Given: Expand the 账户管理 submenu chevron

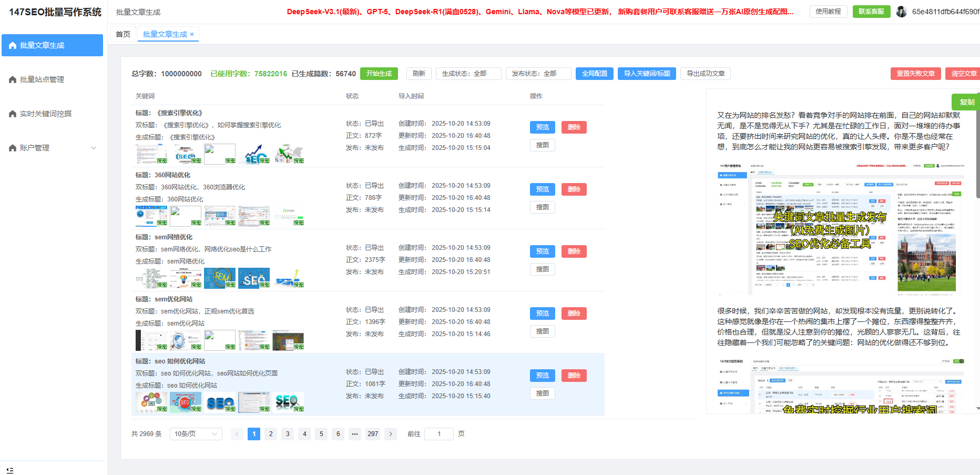Looking at the screenshot, I should pyautogui.click(x=94, y=148).
